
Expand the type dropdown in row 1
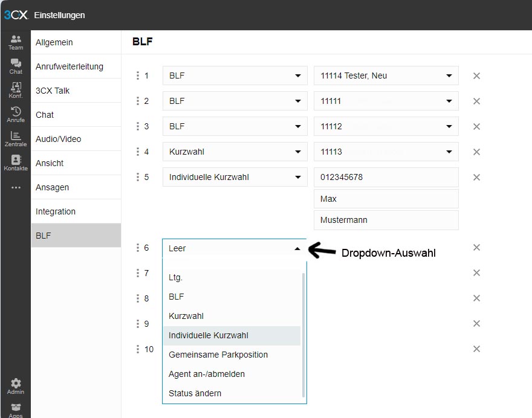click(235, 76)
